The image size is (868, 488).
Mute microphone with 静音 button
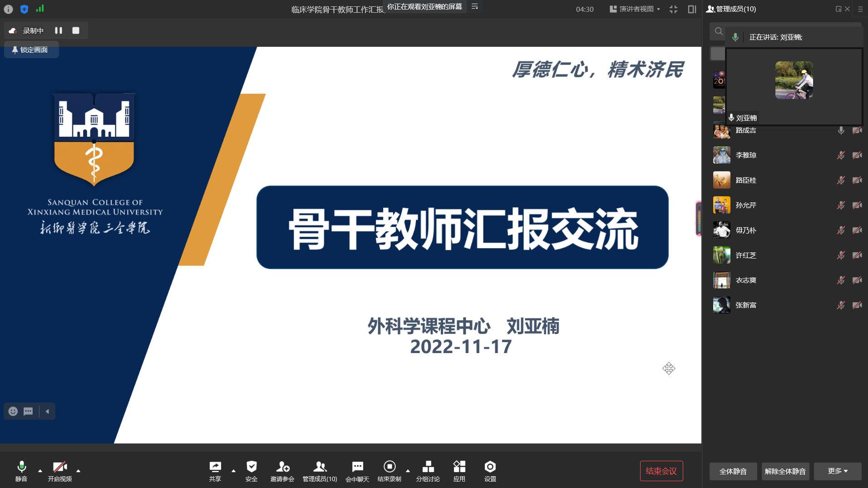coord(21,467)
